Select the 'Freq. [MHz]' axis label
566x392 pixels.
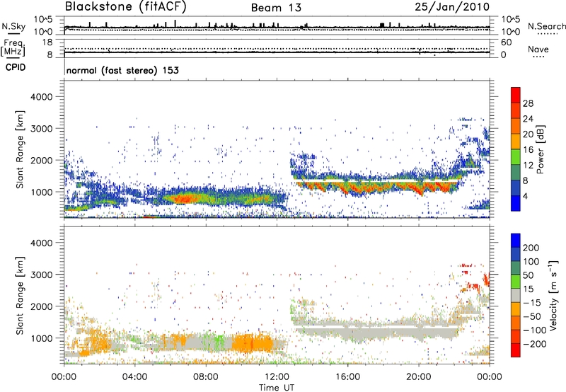point(13,47)
